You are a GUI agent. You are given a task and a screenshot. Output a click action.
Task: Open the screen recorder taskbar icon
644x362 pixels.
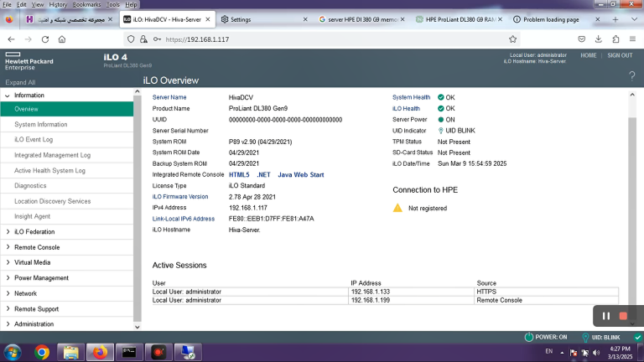pyautogui.click(x=158, y=353)
